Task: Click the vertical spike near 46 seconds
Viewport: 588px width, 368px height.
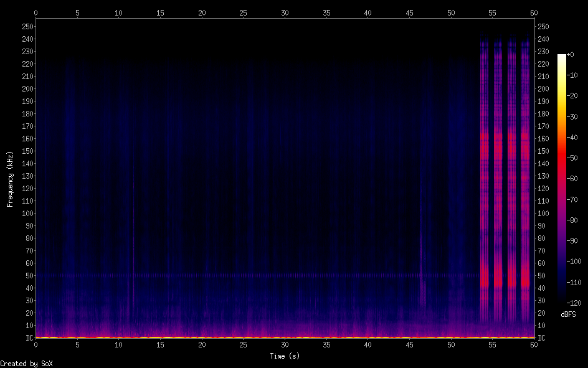Action: click(421, 262)
